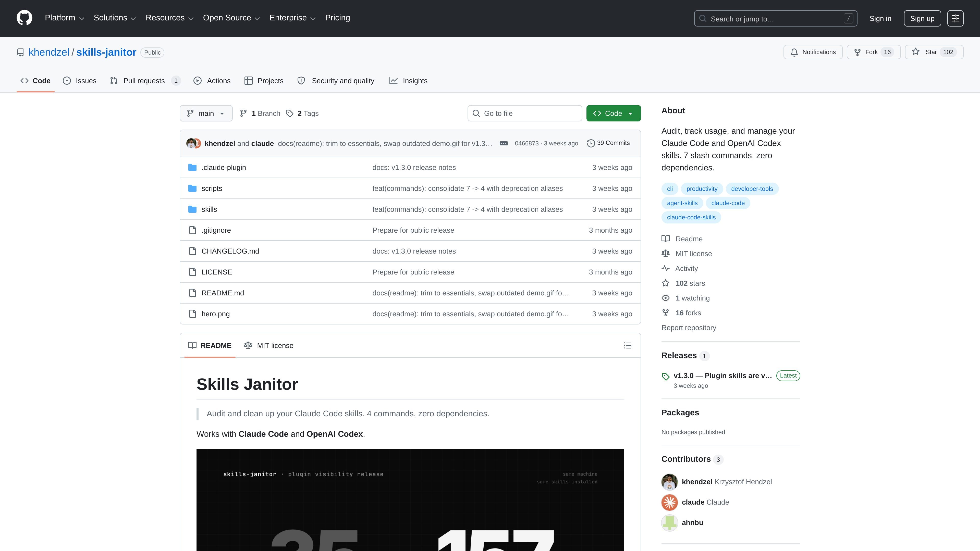This screenshot has height=551, width=980.
Task: Open the scripts folder
Action: [x=212, y=188]
